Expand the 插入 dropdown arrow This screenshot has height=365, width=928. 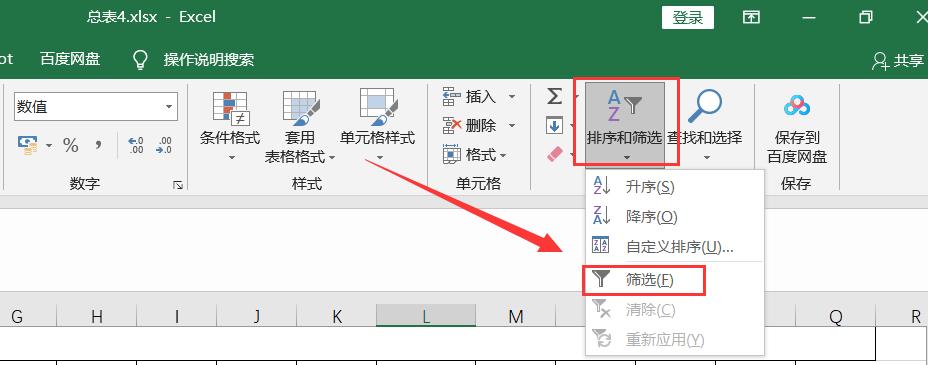[x=512, y=96]
